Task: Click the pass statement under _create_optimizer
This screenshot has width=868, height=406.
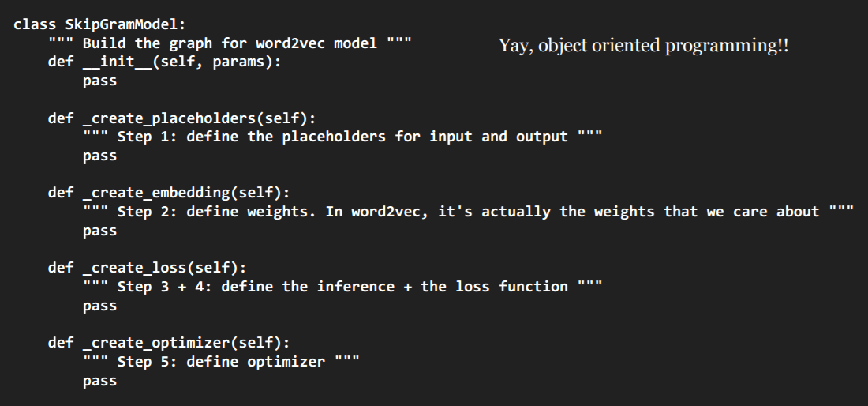Action: [x=99, y=381]
